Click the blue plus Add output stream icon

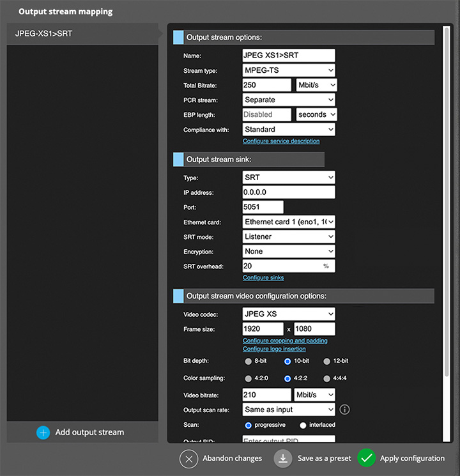(x=43, y=433)
